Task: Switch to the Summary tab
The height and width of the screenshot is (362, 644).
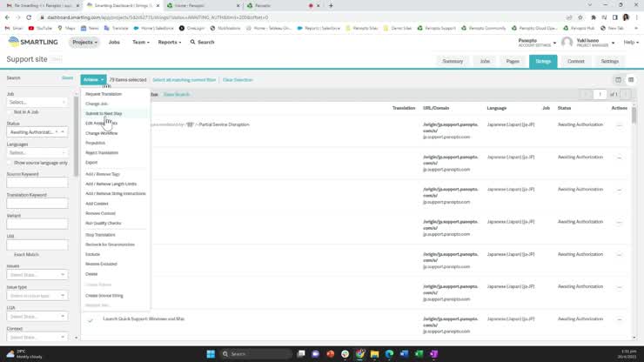Action: click(453, 62)
